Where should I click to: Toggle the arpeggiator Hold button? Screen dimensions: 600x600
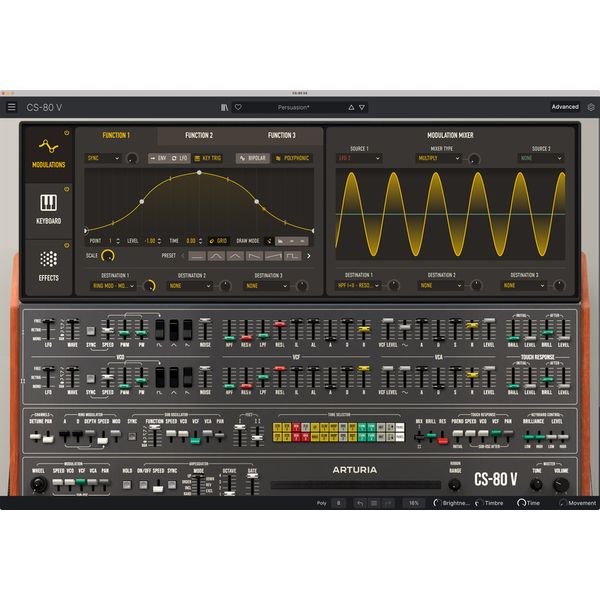(x=127, y=485)
